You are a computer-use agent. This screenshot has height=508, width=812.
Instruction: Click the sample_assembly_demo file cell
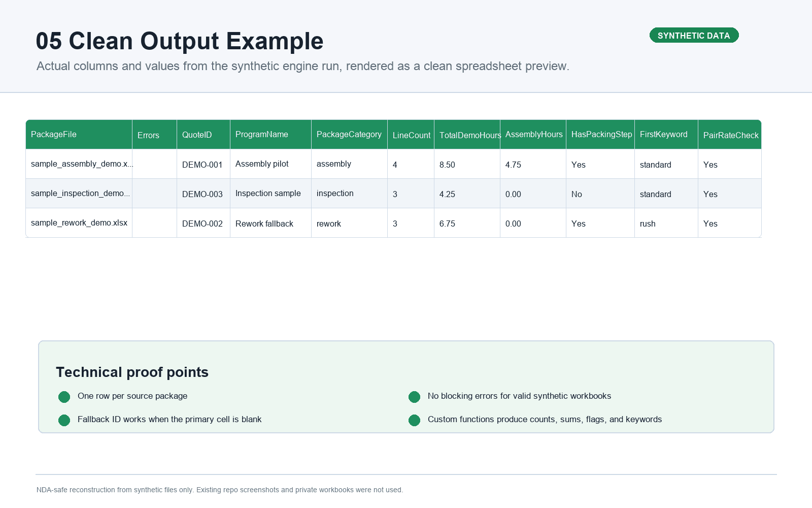[79, 164]
